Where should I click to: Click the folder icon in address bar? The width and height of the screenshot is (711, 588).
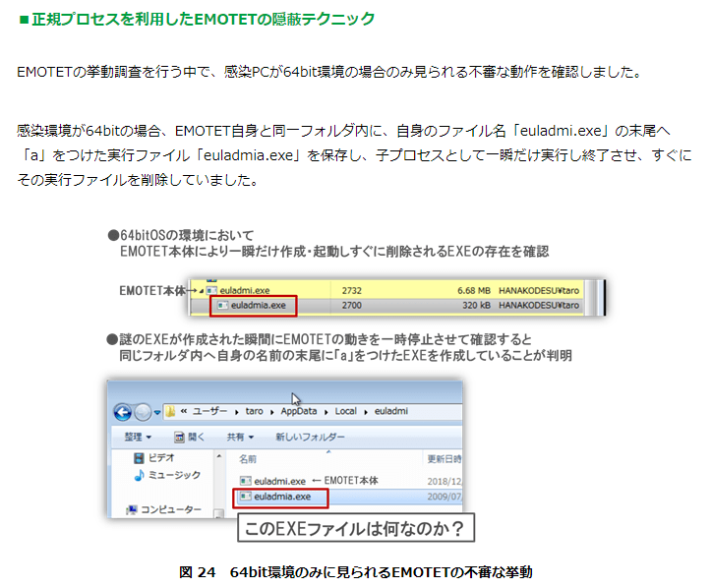point(170,410)
